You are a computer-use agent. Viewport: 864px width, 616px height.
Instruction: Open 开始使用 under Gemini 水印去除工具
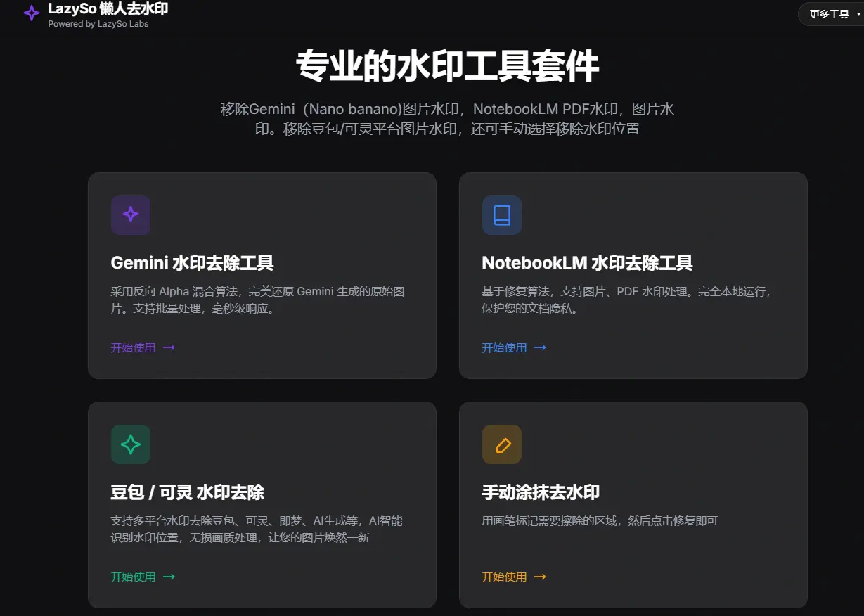pos(134,347)
